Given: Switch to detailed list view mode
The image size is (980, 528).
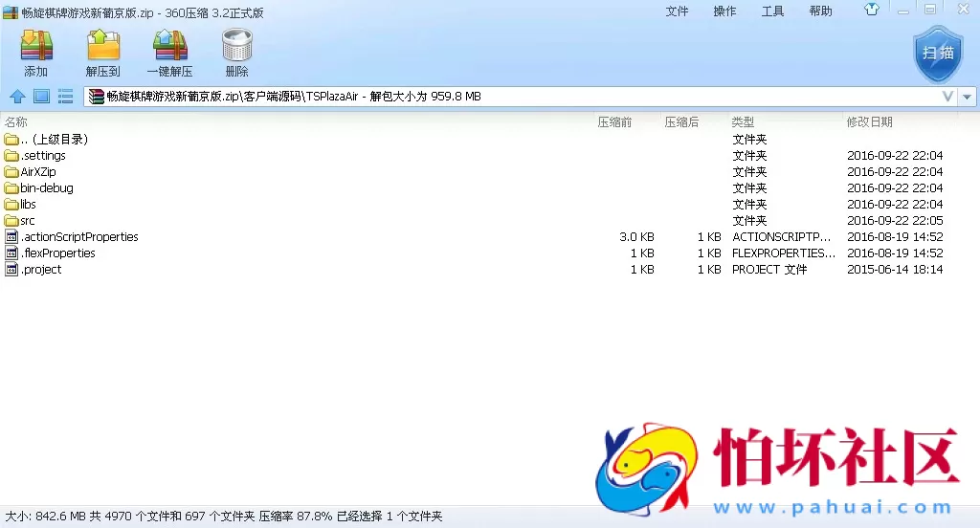Looking at the screenshot, I should [x=66, y=97].
